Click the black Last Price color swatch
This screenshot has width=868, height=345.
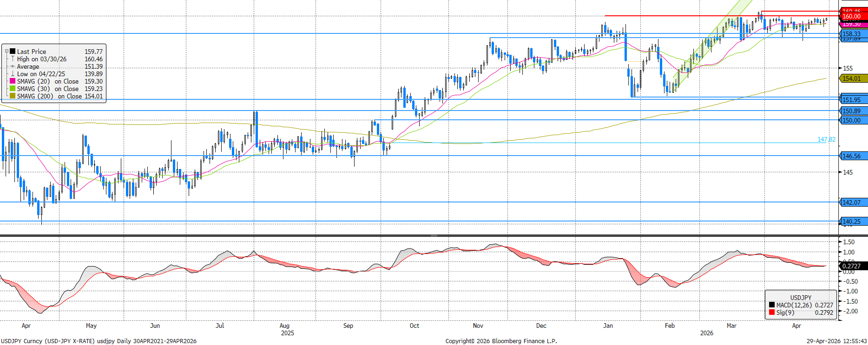coord(13,52)
